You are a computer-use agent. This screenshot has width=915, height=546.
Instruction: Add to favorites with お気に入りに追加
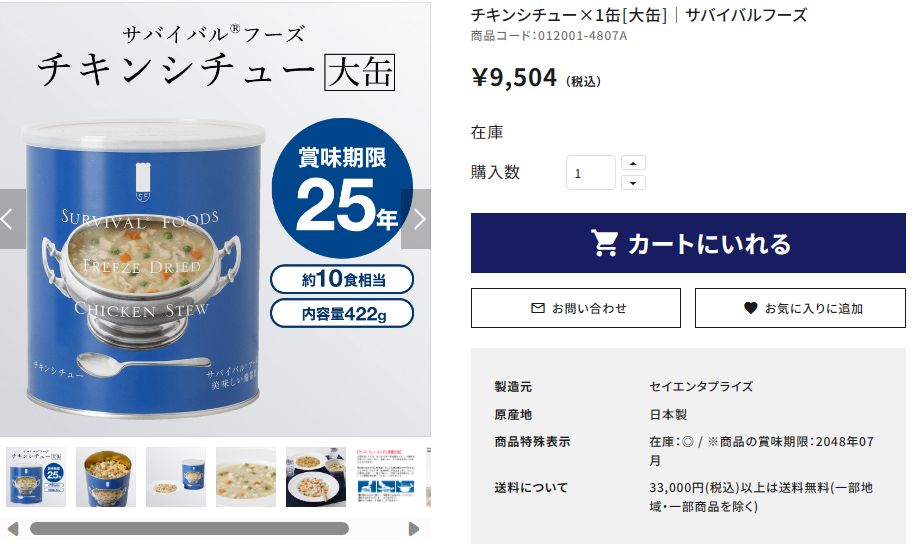[800, 308]
